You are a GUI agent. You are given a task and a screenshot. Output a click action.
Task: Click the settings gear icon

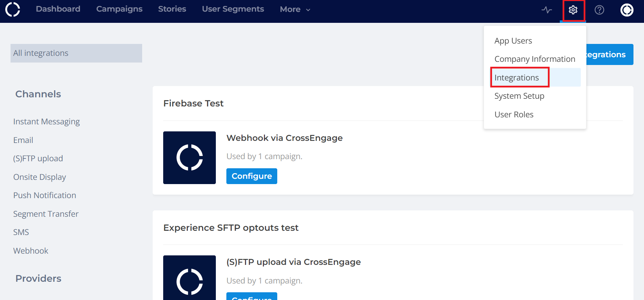tap(573, 10)
